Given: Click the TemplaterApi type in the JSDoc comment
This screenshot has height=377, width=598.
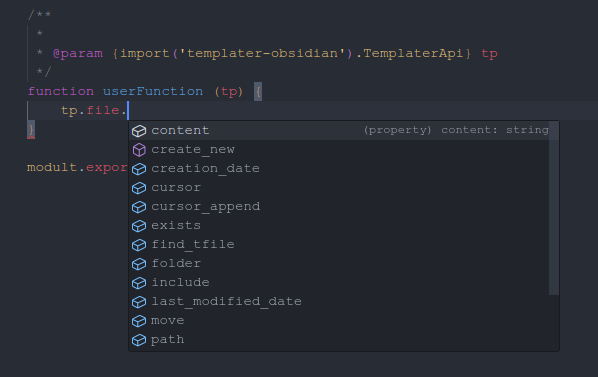Looking at the screenshot, I should (x=413, y=53).
